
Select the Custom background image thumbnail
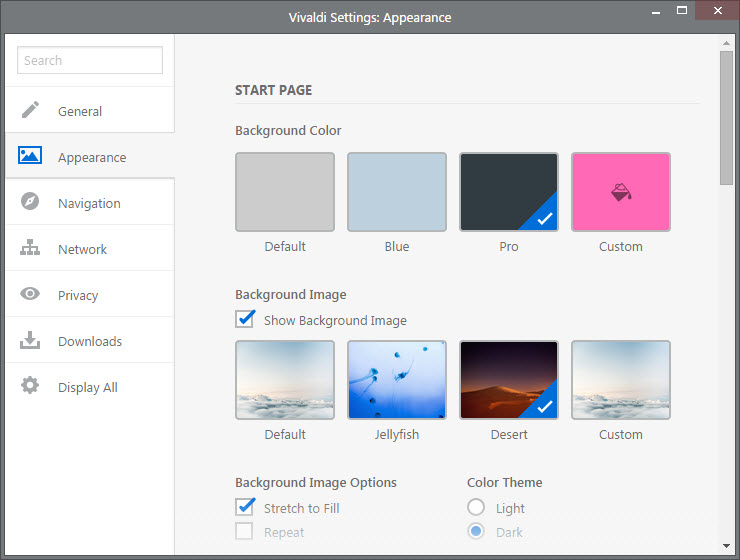(621, 380)
